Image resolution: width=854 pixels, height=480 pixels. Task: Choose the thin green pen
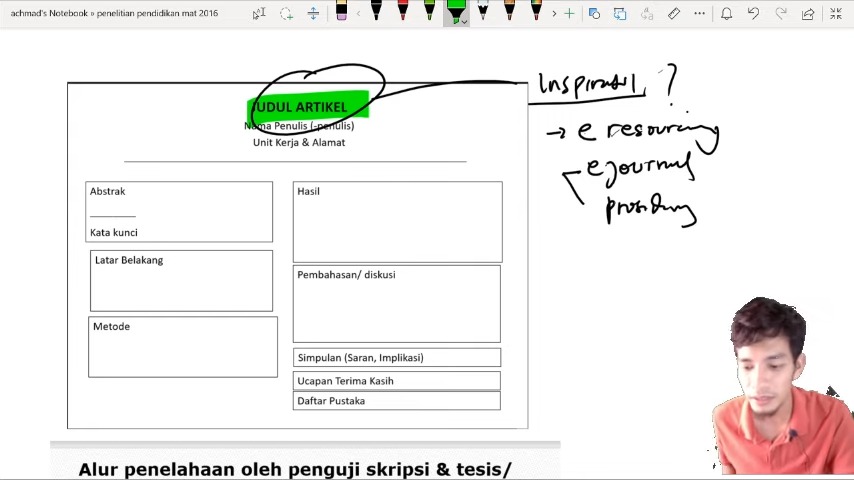[x=429, y=11]
